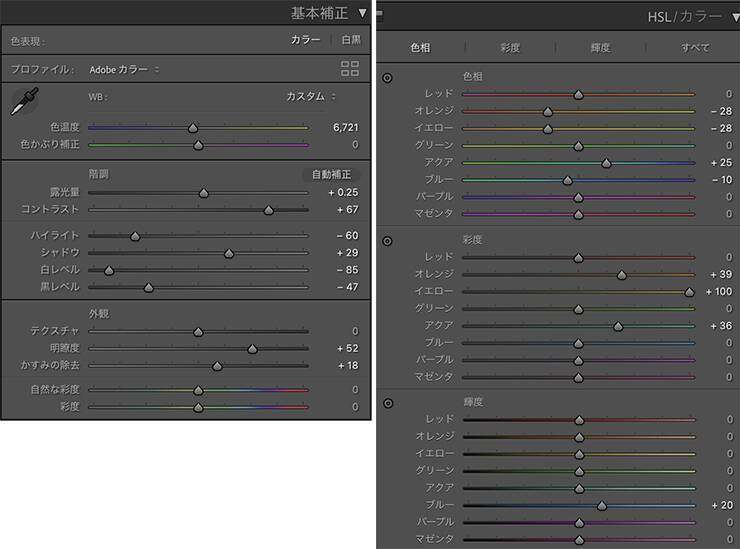
Task: Collapse the HSL/カラー panel triangle
Action: (736, 17)
